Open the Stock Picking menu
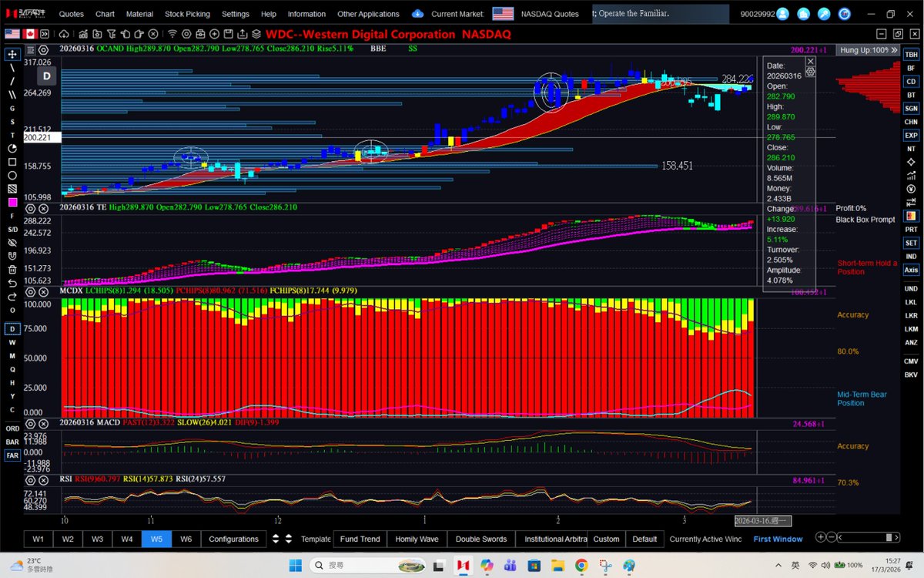 point(187,14)
